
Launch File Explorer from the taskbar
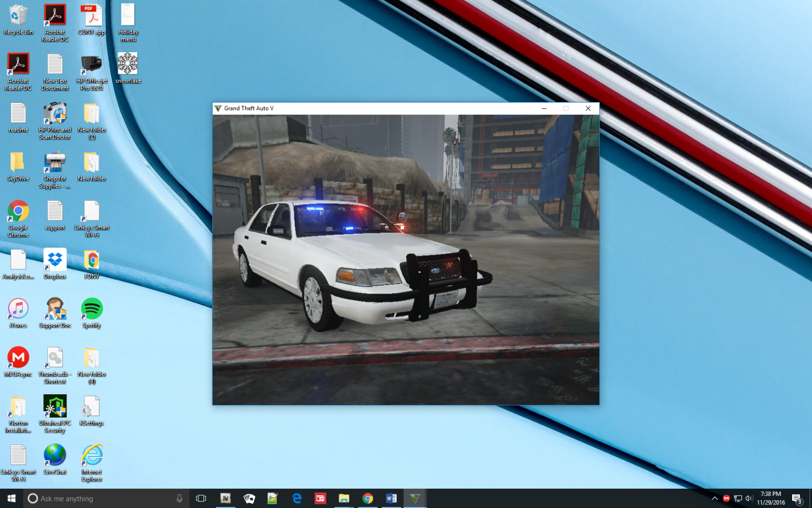(x=344, y=498)
